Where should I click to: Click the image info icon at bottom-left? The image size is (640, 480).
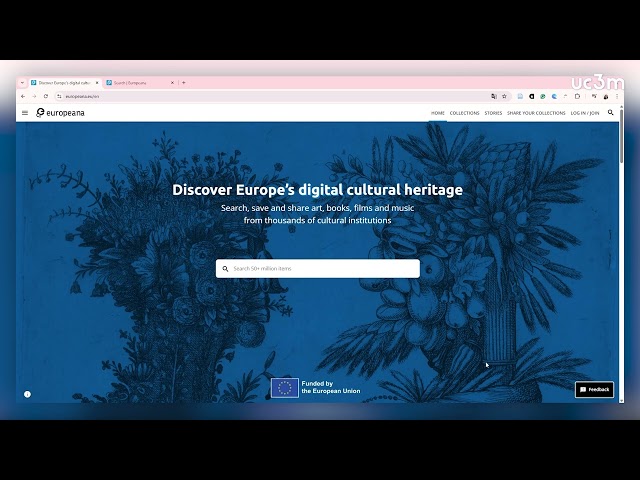coord(27,394)
